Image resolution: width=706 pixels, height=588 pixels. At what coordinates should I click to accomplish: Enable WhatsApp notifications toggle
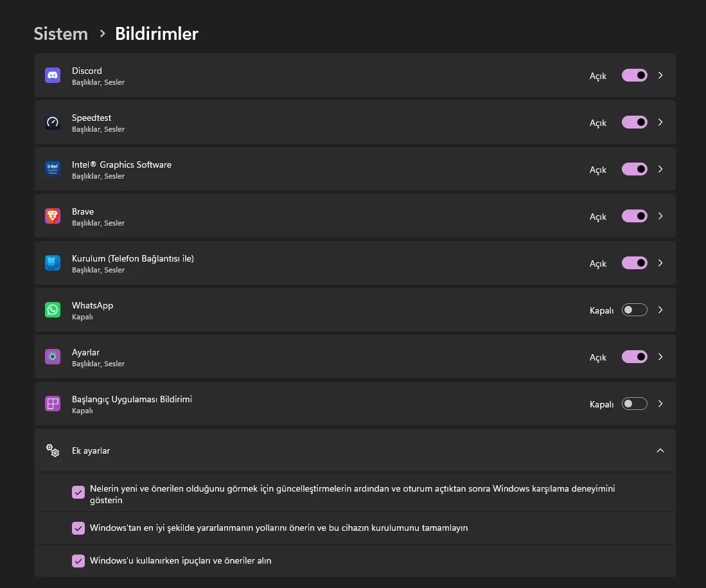[x=635, y=310]
